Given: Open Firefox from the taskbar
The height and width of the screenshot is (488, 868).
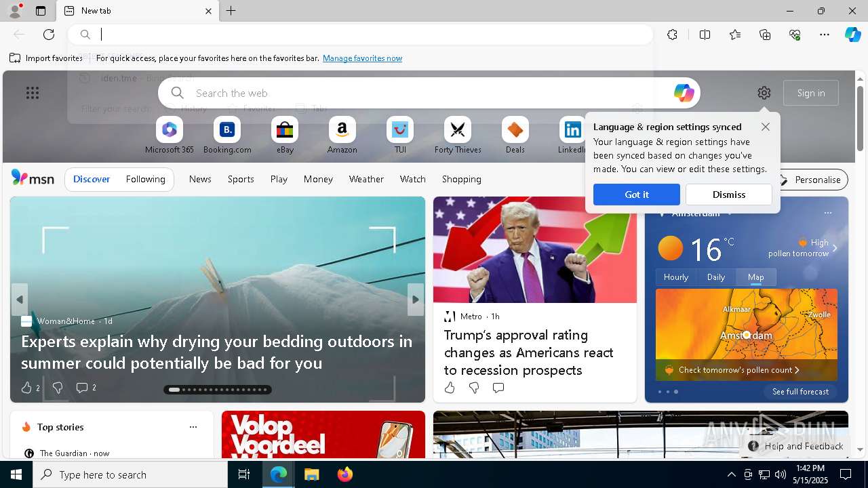Looking at the screenshot, I should point(345,474).
